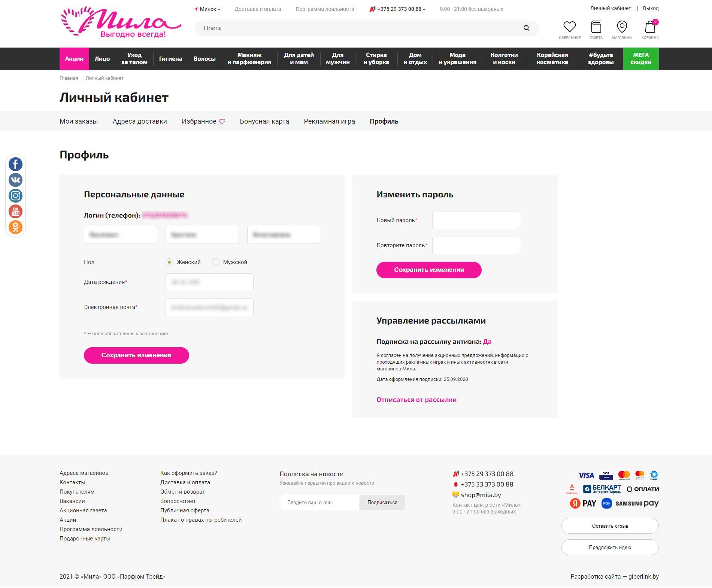Select the Мужской gender radio button

(x=216, y=262)
